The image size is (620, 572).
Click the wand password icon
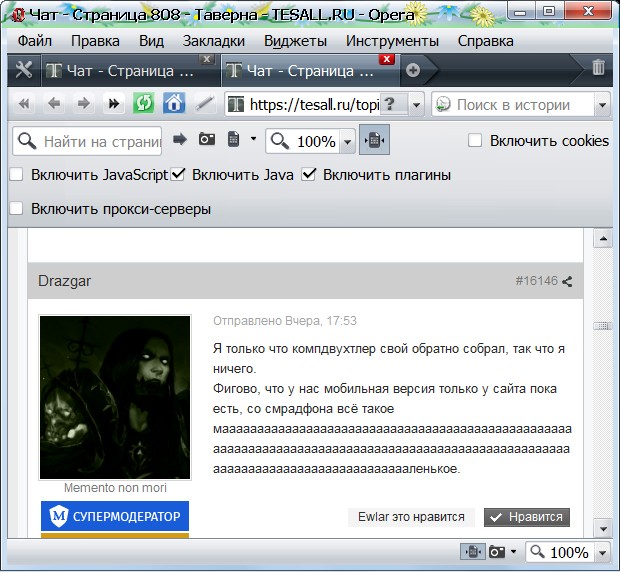205,104
